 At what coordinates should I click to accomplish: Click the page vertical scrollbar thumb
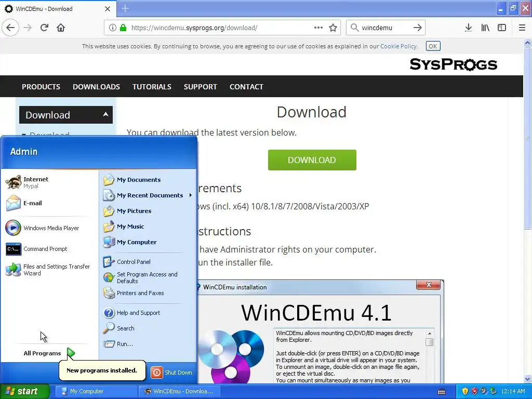[x=527, y=138]
